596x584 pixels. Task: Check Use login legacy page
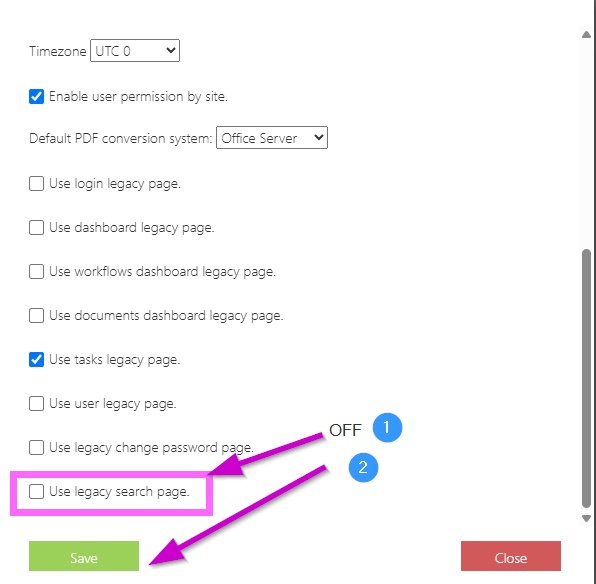click(36, 184)
